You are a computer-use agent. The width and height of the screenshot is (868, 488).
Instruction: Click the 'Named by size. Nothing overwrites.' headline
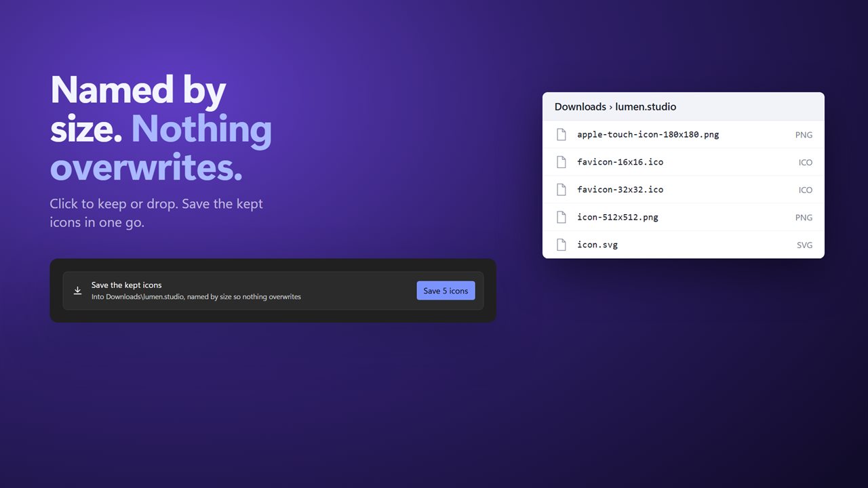click(161, 129)
